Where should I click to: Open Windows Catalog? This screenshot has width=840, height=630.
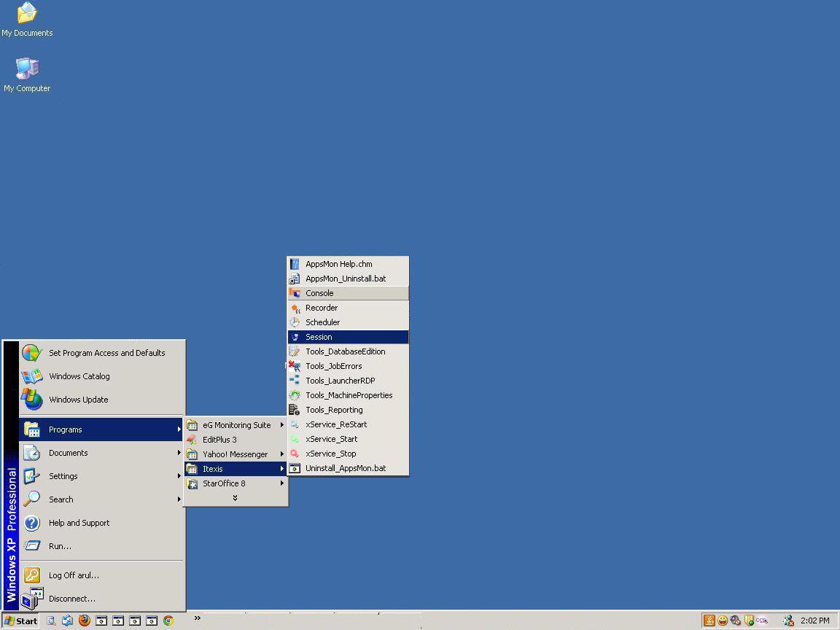tap(102, 376)
